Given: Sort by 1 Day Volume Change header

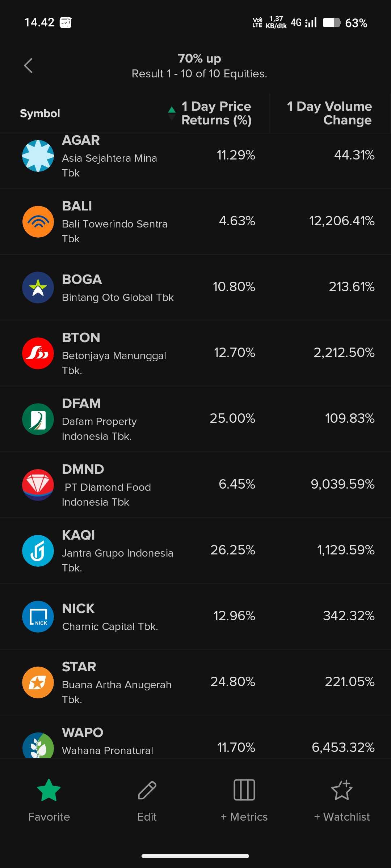Looking at the screenshot, I should point(329,113).
